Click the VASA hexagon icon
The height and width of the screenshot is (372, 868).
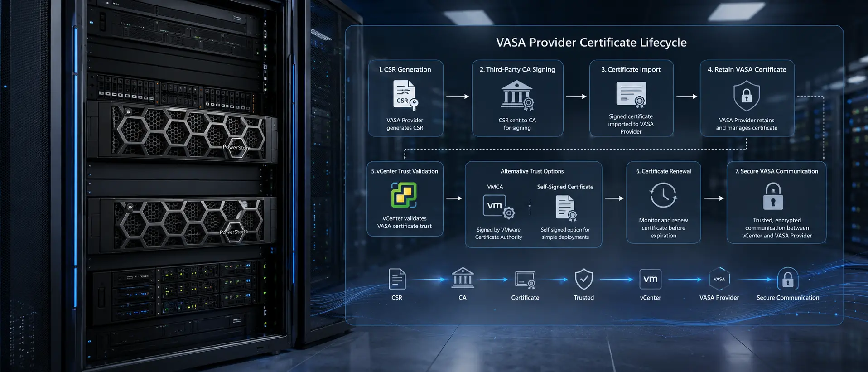719,279
